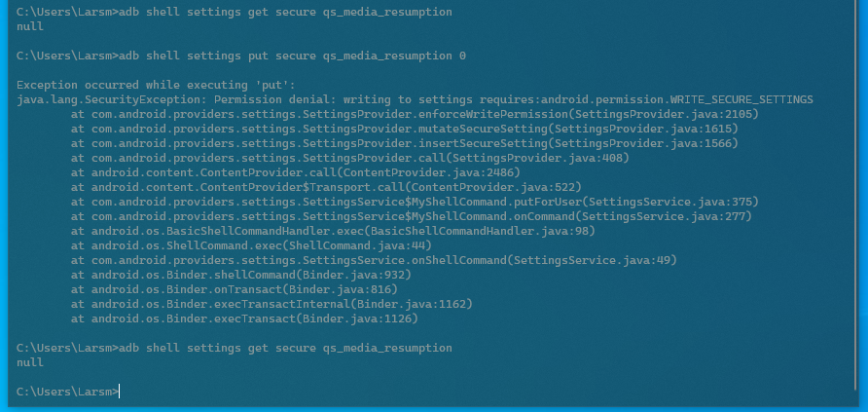Click the "Exception occurred while executing 'put'" line
This screenshot has height=412, width=868.
(157, 86)
